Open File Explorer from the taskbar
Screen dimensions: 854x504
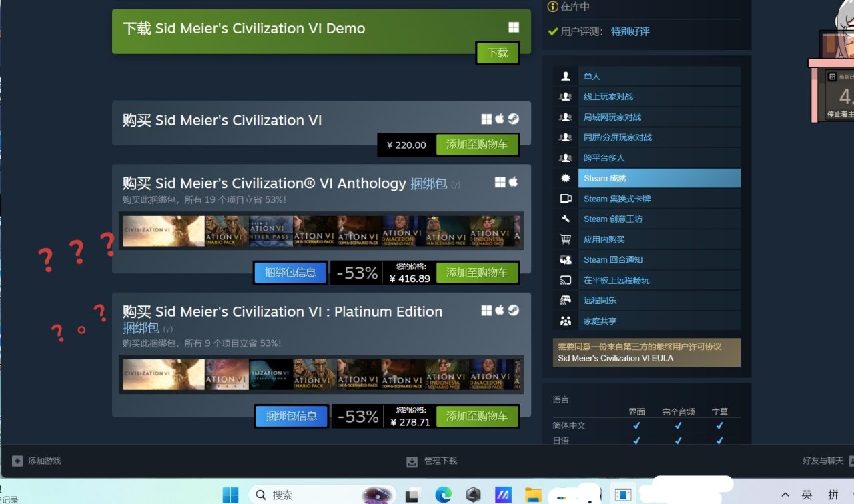pyautogui.click(x=532, y=495)
